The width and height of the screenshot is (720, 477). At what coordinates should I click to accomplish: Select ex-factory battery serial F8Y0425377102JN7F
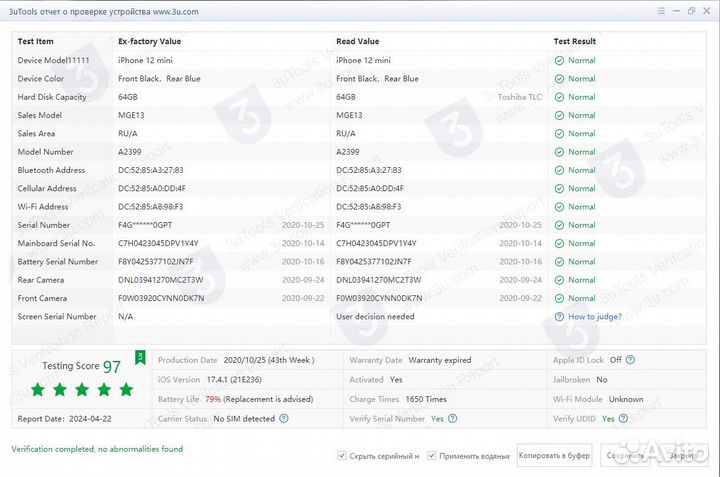coord(156,262)
